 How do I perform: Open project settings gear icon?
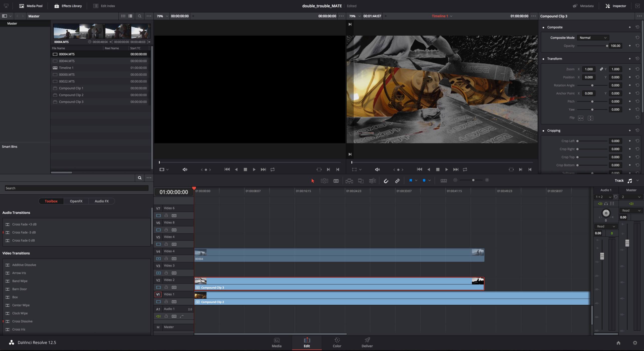coord(635,343)
